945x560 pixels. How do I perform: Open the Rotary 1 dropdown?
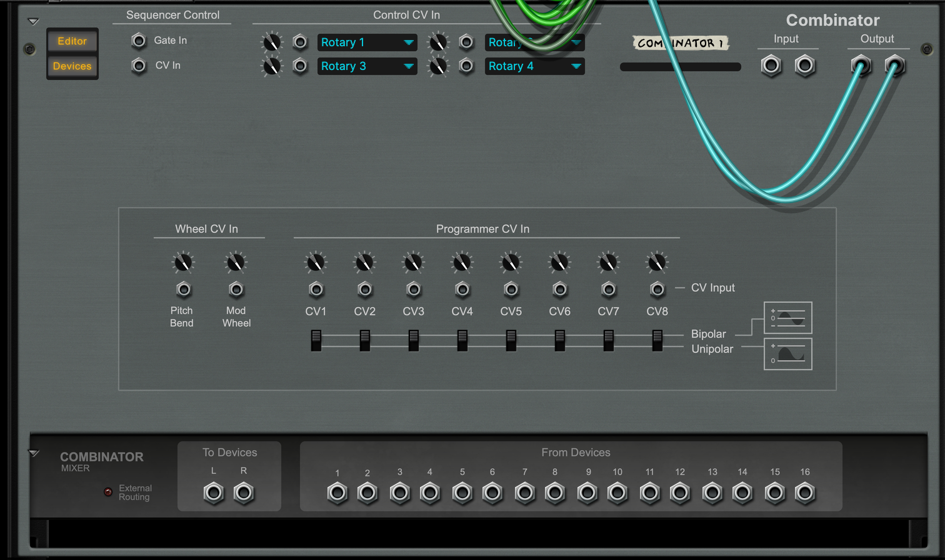[367, 42]
